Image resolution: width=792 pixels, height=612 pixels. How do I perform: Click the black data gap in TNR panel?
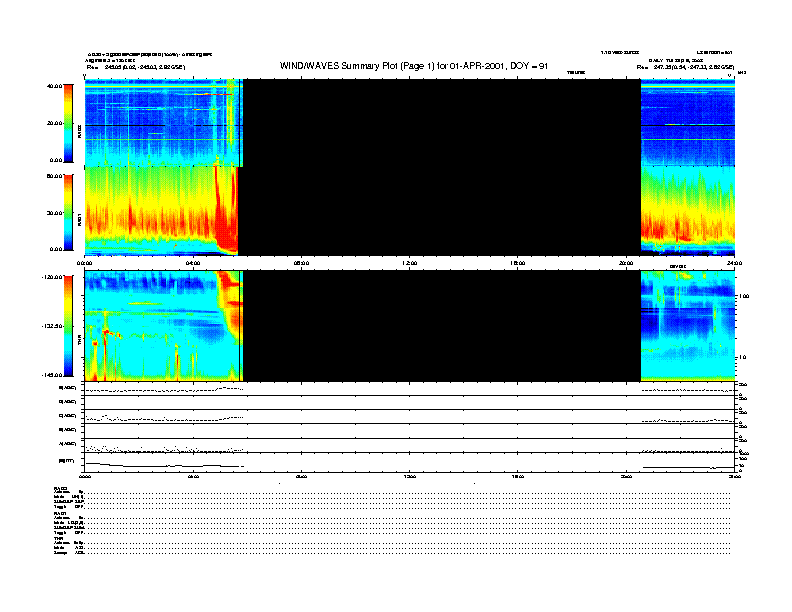tap(442, 326)
